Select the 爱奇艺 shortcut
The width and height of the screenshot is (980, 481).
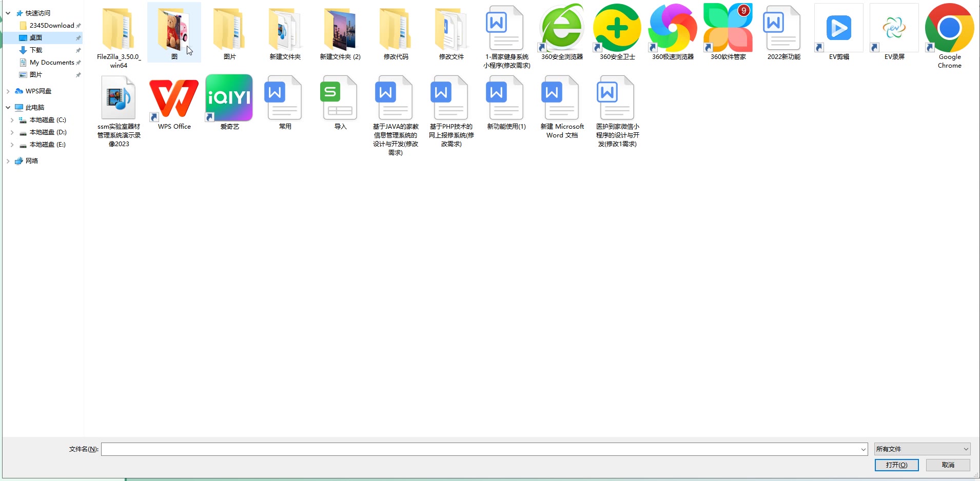pos(229,103)
